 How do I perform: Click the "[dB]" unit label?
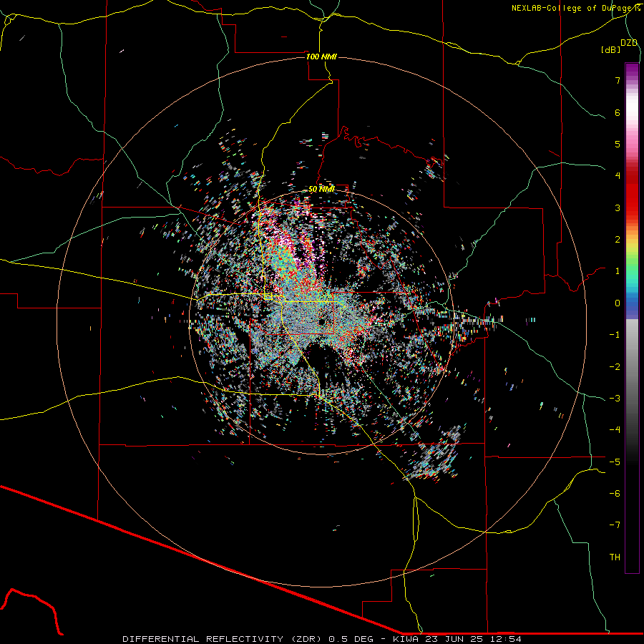(610, 49)
